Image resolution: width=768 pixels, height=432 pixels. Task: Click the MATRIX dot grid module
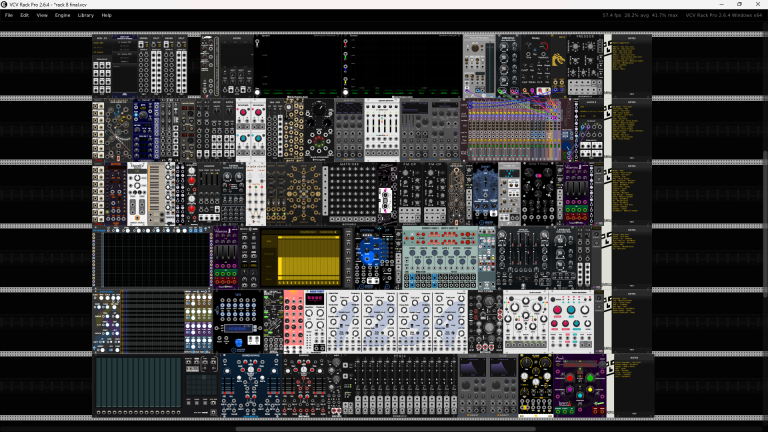[352, 194]
